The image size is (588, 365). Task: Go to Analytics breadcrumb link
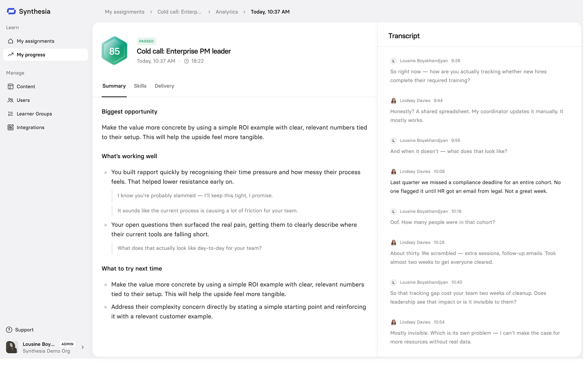[227, 12]
